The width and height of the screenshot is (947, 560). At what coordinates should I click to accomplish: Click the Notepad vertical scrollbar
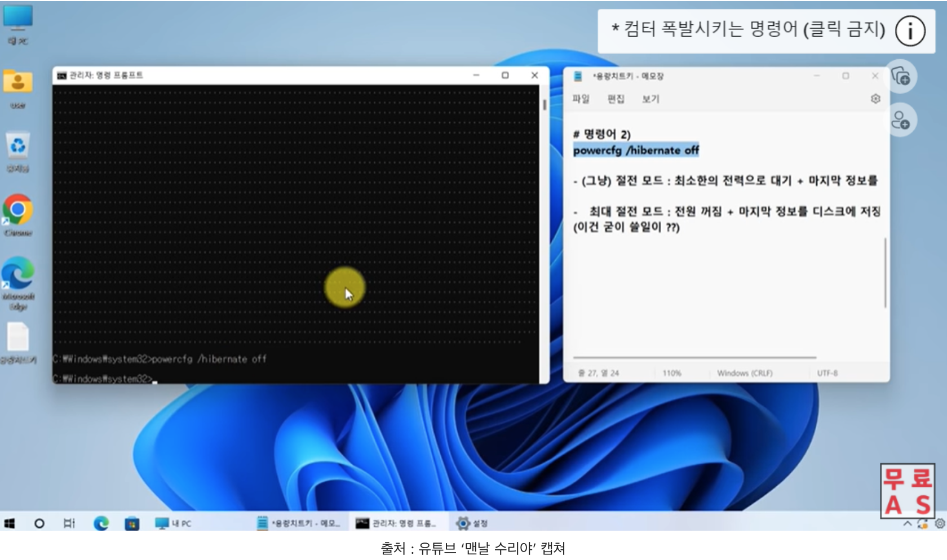(x=885, y=273)
